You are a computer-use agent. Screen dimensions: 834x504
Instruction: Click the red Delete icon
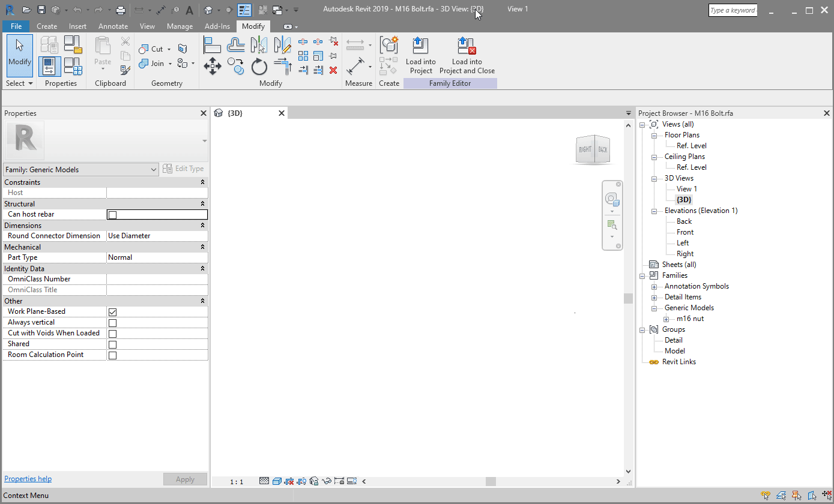click(333, 71)
